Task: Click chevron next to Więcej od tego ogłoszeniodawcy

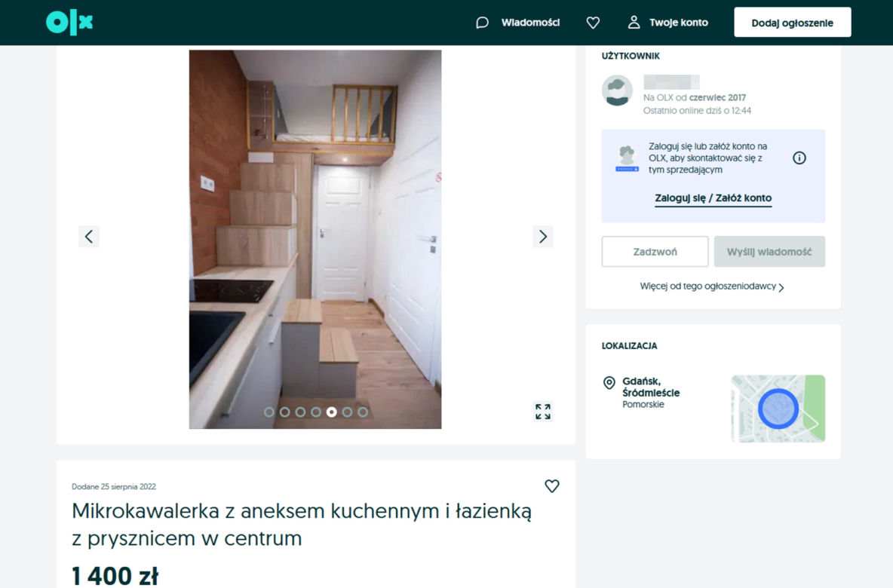Action: (781, 287)
